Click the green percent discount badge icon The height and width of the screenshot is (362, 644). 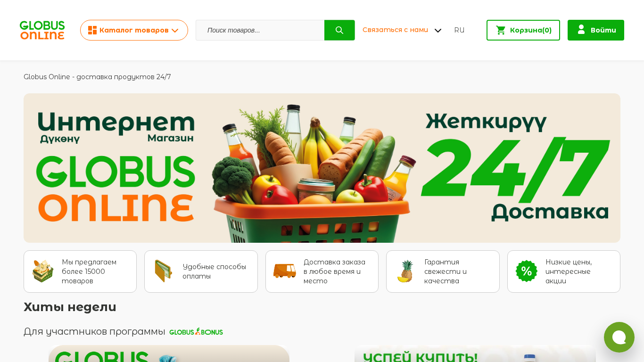coord(527,271)
